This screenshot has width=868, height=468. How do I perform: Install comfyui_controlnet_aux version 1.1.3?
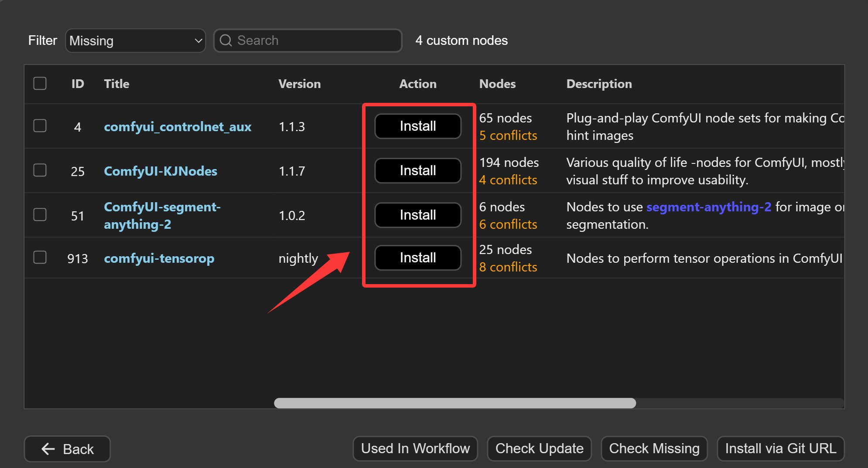(417, 126)
